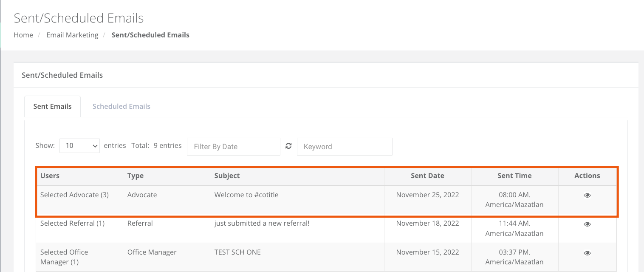Open the Show entries dropdown
The height and width of the screenshot is (272, 644).
pos(79,146)
